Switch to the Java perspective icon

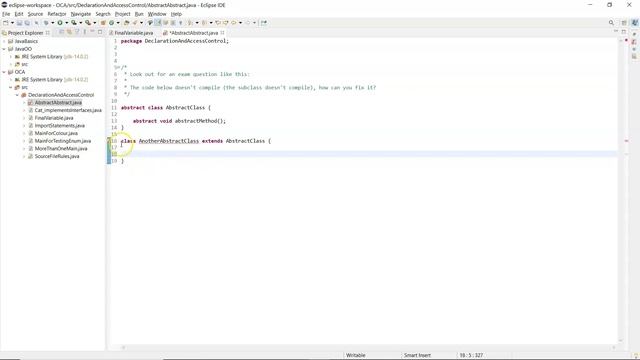(x=634, y=23)
